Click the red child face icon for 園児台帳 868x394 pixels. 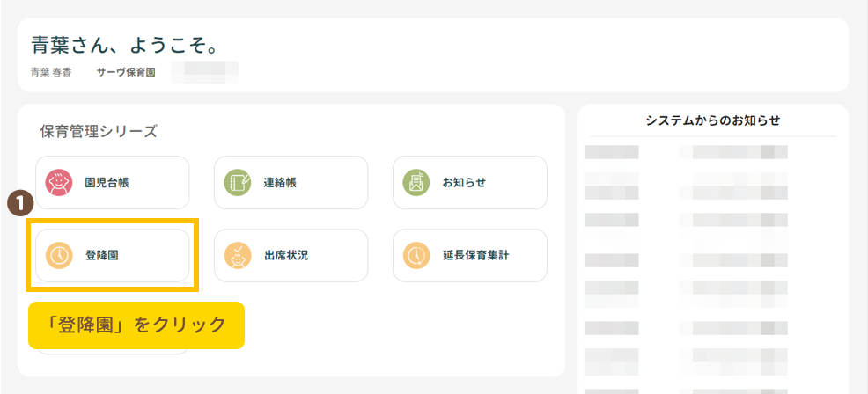click(58, 182)
